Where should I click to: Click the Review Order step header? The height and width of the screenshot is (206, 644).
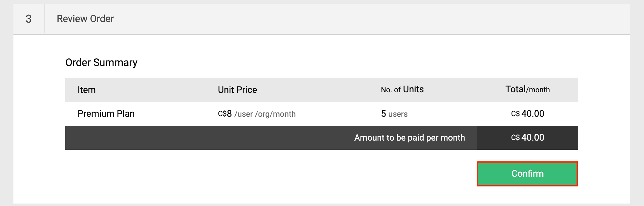click(x=85, y=19)
